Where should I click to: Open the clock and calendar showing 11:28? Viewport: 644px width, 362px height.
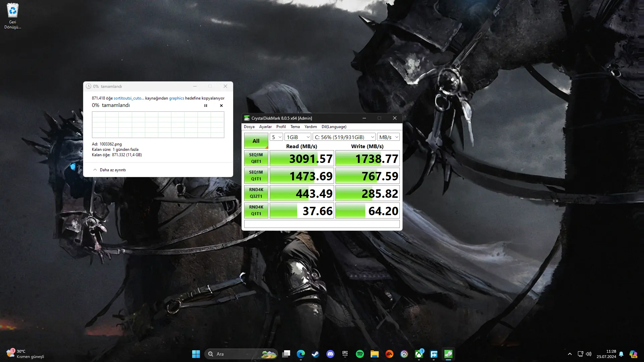[x=606, y=354]
